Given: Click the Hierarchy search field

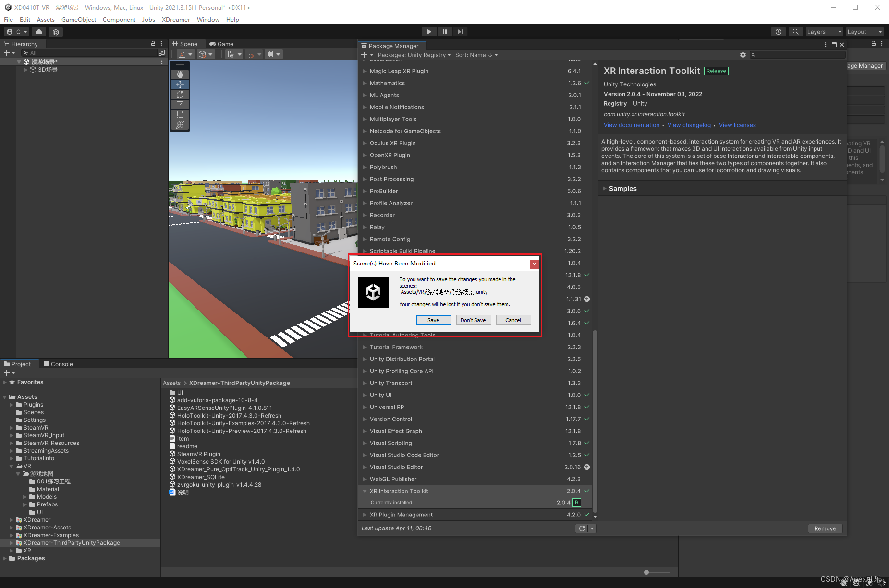Looking at the screenshot, I should [89, 53].
